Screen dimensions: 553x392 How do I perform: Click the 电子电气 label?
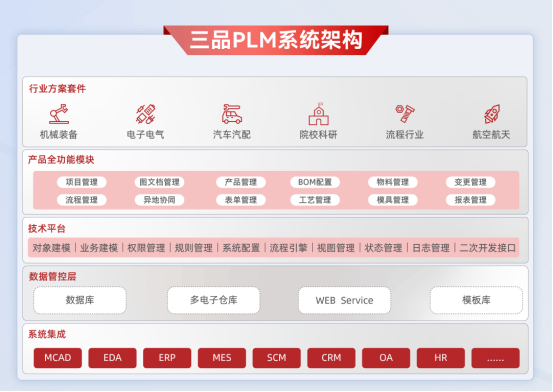click(x=145, y=134)
